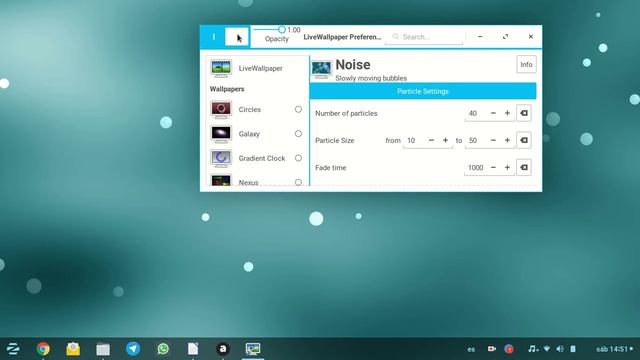Click the 'es' keyboard layout indicator
Screen dimensions: 640x360
click(471, 349)
